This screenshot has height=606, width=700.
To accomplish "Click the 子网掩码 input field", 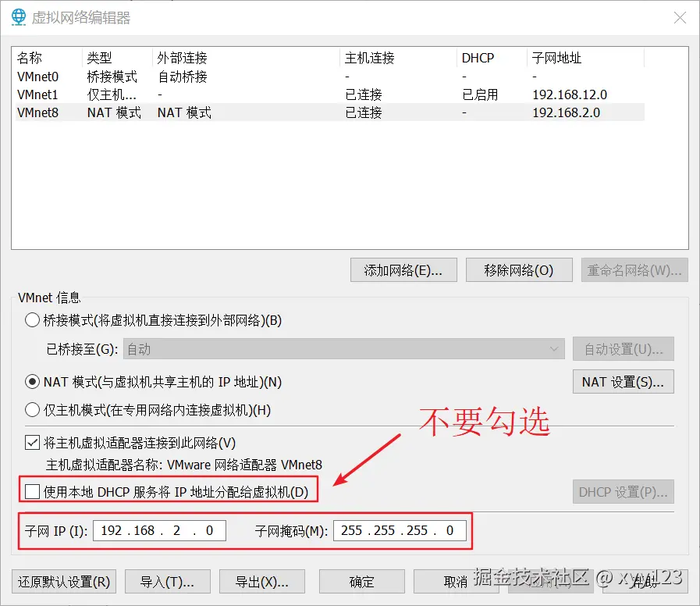I will (x=400, y=530).
